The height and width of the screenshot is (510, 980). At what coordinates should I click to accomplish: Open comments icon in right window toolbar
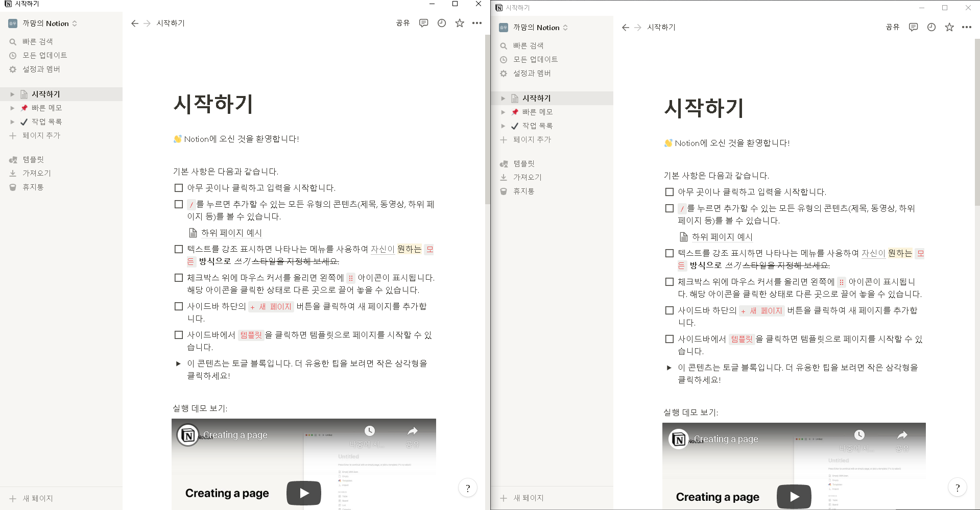point(913,27)
